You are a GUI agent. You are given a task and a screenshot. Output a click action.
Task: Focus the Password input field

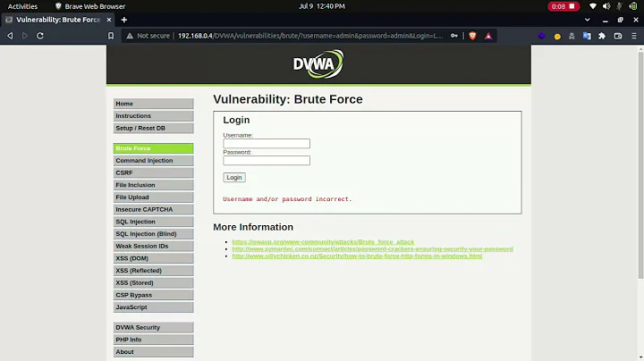coord(267,161)
